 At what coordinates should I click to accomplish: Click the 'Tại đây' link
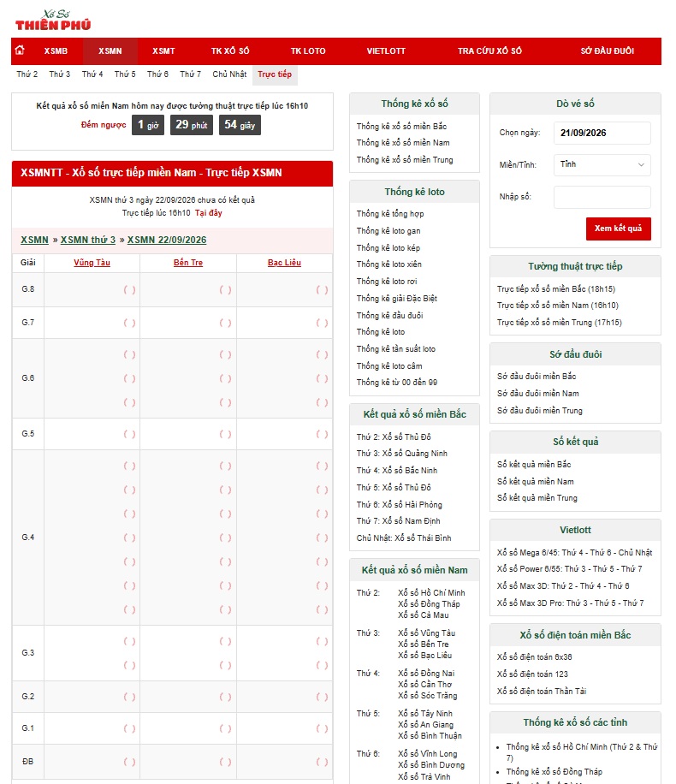click(x=209, y=213)
